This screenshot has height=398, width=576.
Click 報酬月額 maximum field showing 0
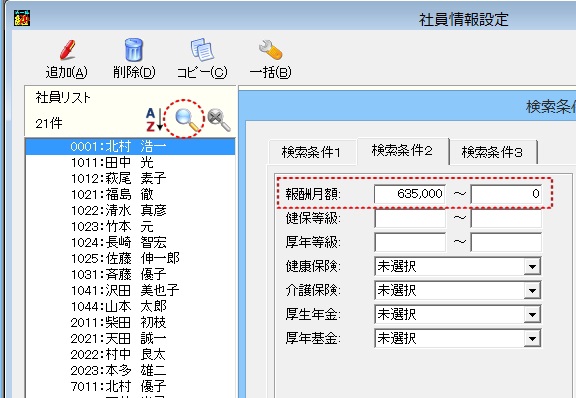pyautogui.click(x=506, y=194)
